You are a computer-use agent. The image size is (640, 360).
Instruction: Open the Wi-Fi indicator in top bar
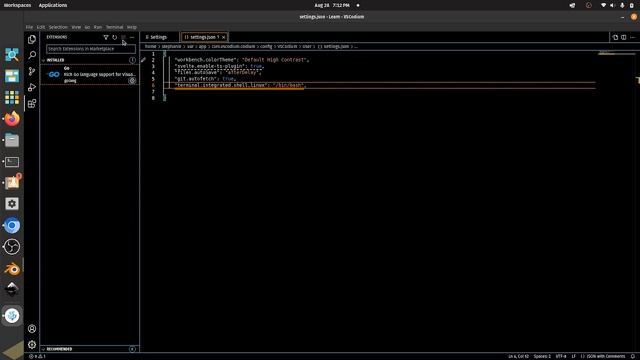(603, 5)
